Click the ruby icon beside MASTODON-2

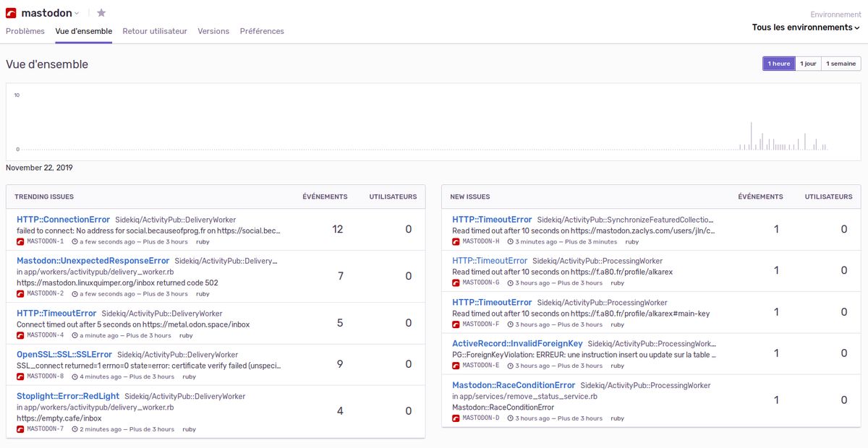(x=20, y=294)
